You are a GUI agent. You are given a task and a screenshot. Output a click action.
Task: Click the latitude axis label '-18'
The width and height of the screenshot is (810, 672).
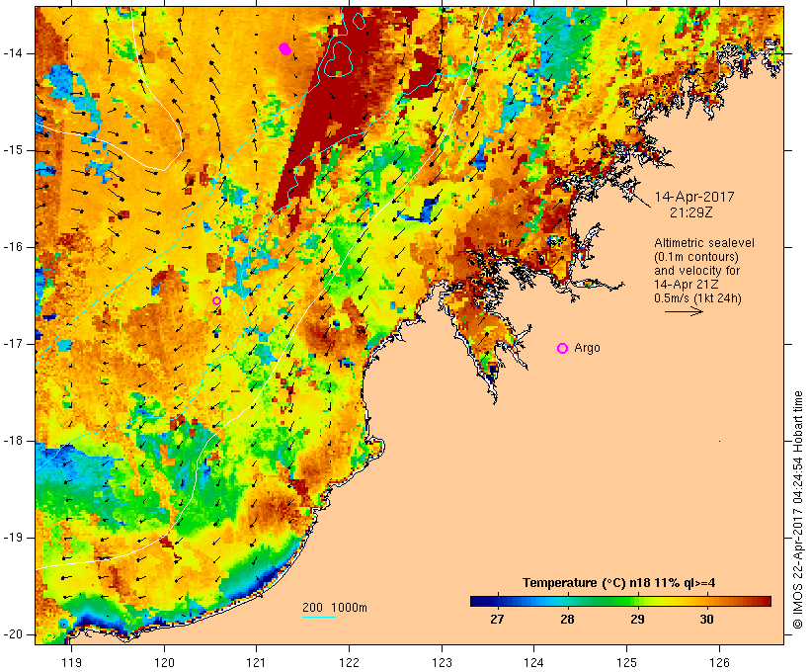pyautogui.click(x=12, y=441)
